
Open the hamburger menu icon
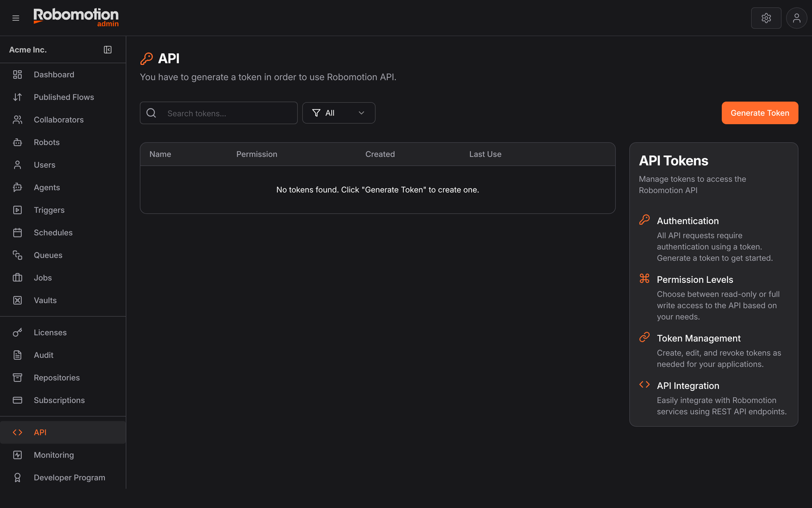16,18
